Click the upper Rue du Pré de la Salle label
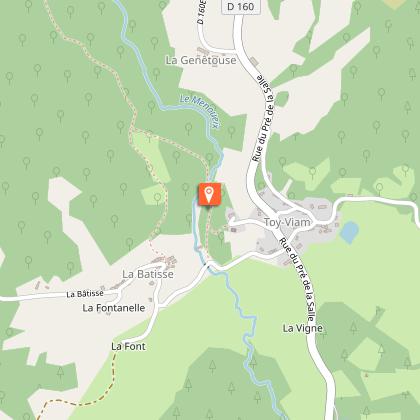The height and width of the screenshot is (420, 420). point(263,118)
